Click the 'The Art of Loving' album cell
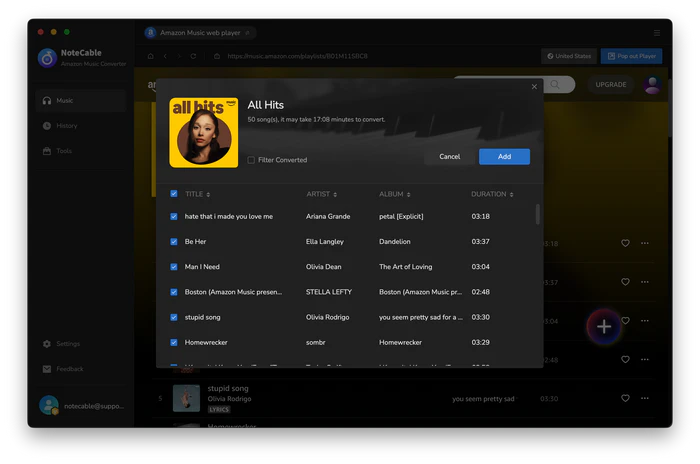Viewport: 700px width, 464px height. (x=405, y=267)
